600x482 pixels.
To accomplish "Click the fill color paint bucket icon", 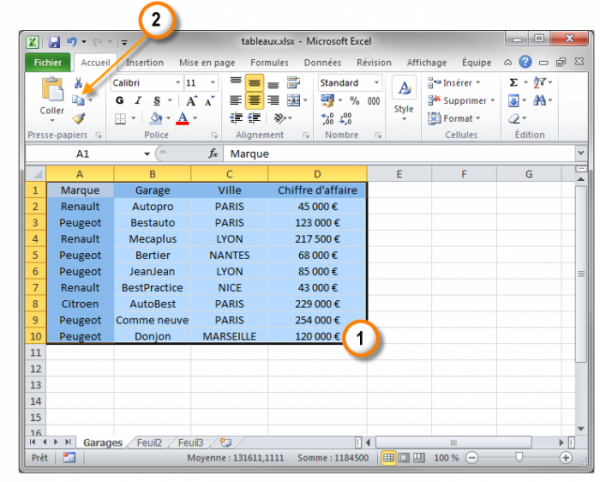I will [x=156, y=118].
